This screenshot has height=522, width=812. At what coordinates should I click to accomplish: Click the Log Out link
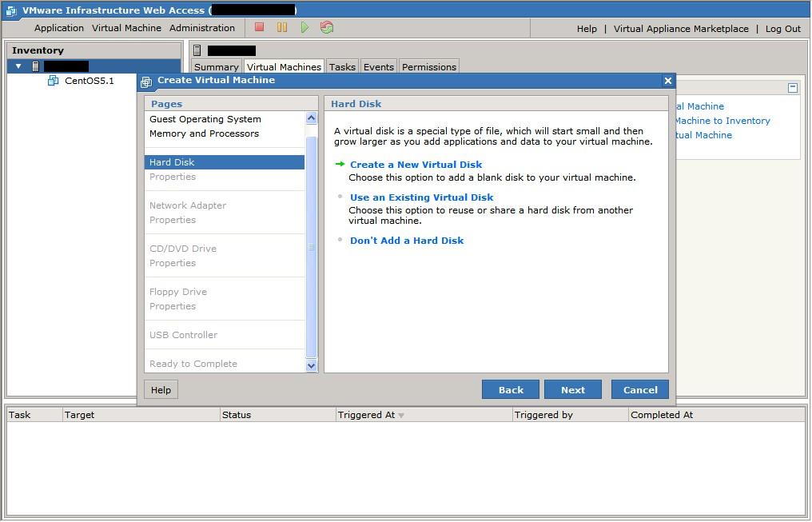[x=783, y=29]
